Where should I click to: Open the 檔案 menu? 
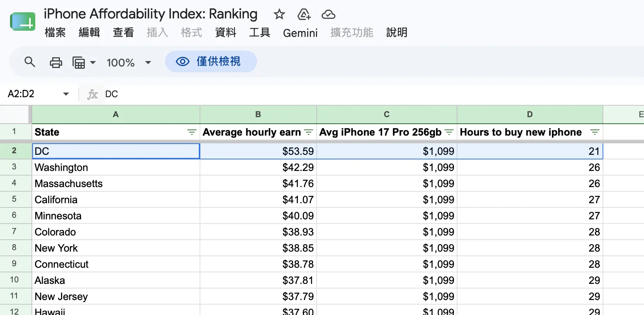(55, 33)
